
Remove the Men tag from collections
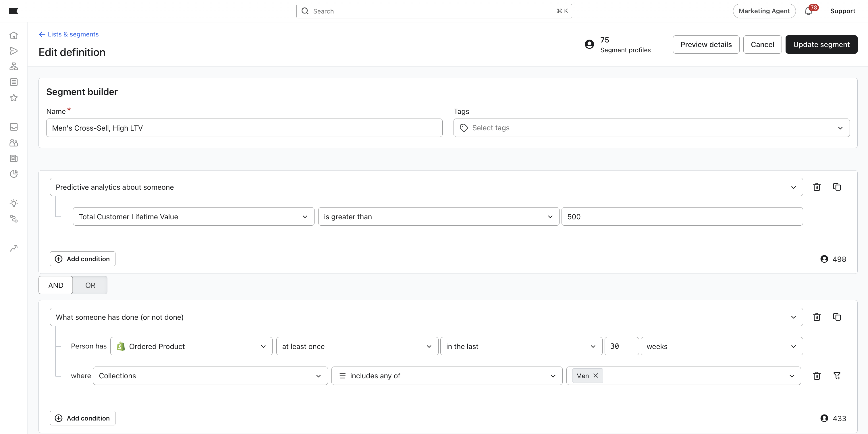coord(596,376)
